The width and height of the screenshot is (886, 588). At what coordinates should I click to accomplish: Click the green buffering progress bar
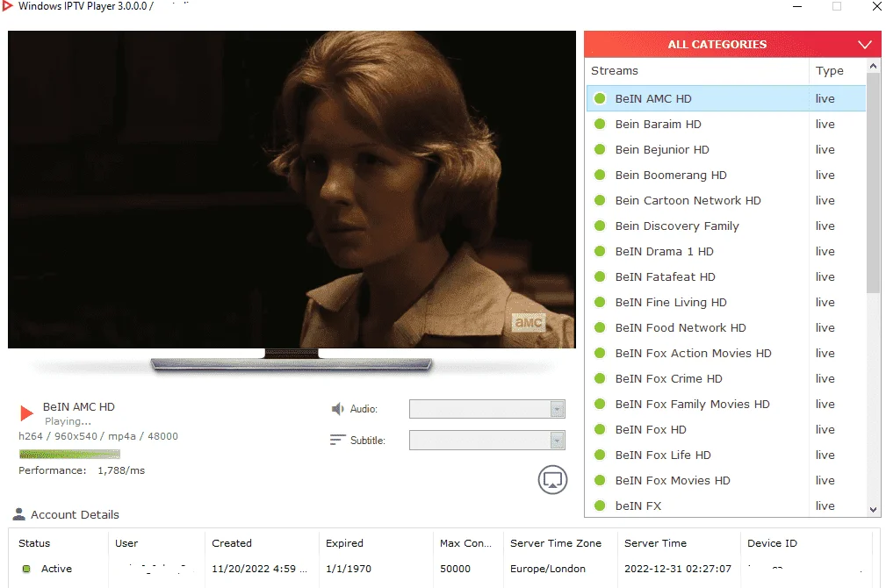[69, 454]
